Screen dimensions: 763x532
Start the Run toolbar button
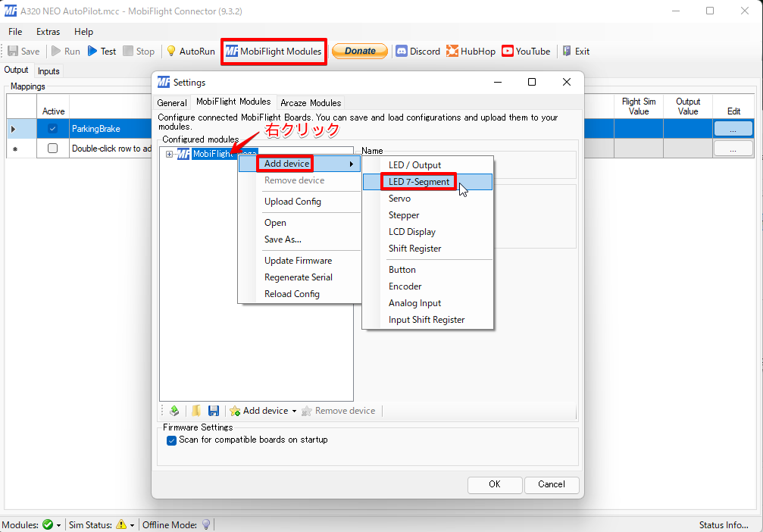click(66, 51)
